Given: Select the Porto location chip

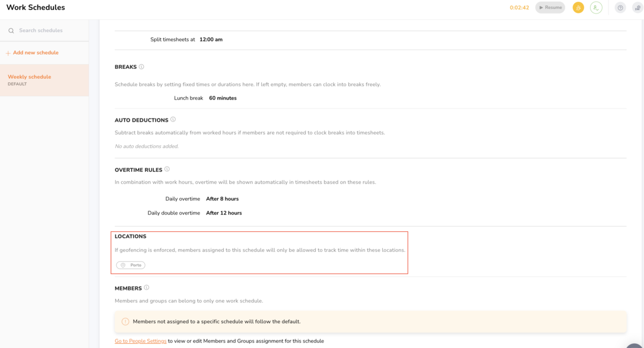Looking at the screenshot, I should click(130, 265).
